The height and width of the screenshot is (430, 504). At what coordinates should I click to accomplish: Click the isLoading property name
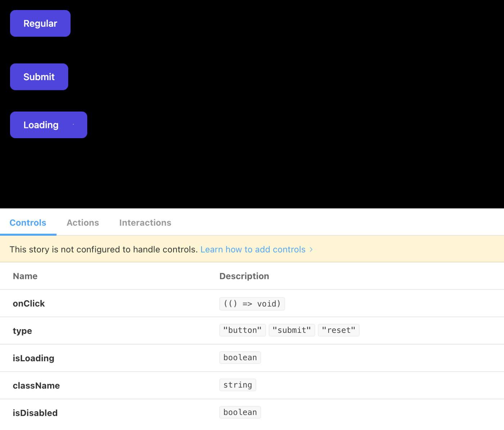click(33, 358)
